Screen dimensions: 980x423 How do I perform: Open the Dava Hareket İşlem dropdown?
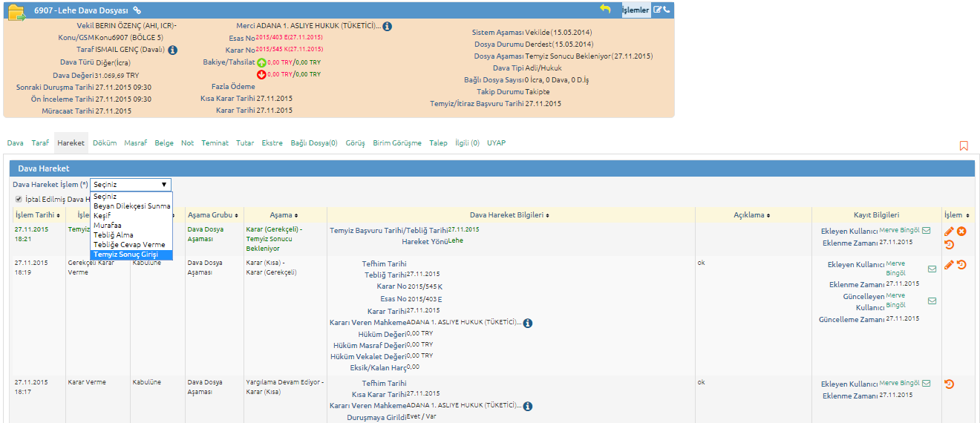(x=131, y=185)
